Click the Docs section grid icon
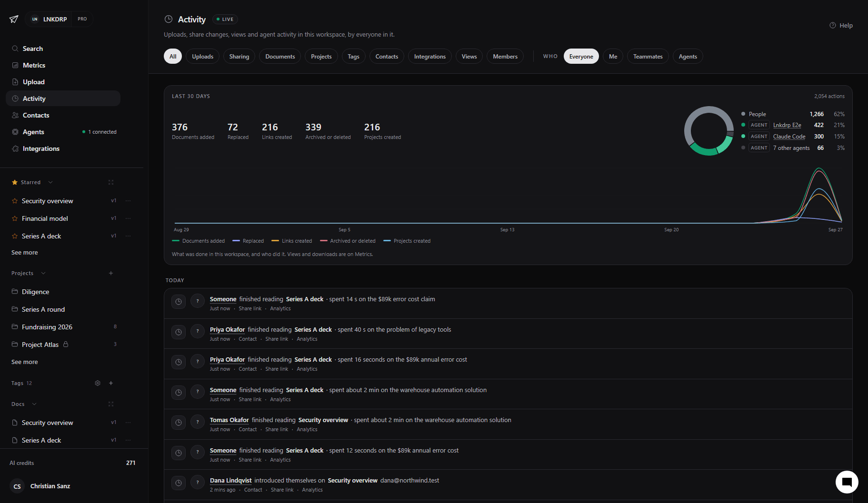The width and height of the screenshot is (868, 503). [x=111, y=404]
